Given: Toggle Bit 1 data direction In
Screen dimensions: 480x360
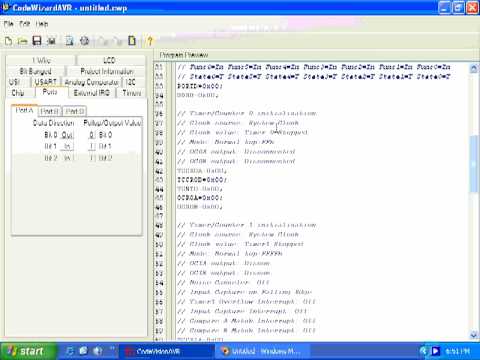Looking at the screenshot, I should 67,146.
